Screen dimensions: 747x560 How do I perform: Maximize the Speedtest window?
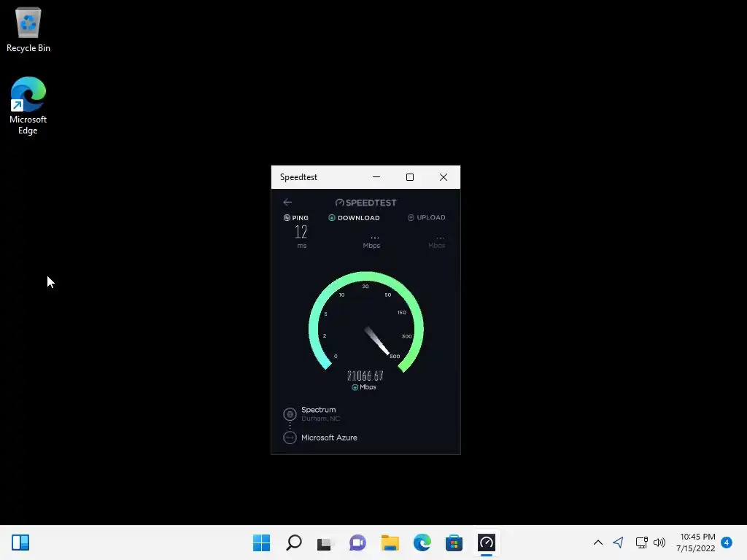(x=410, y=177)
